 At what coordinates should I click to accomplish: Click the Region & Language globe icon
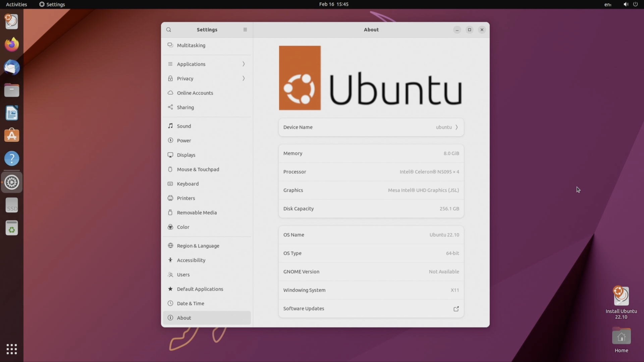click(x=170, y=246)
